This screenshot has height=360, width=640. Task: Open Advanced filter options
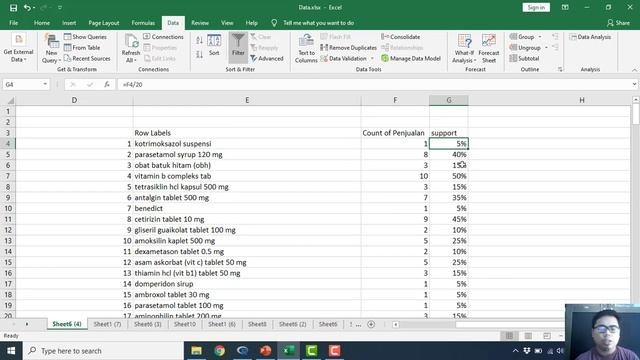tap(267, 58)
